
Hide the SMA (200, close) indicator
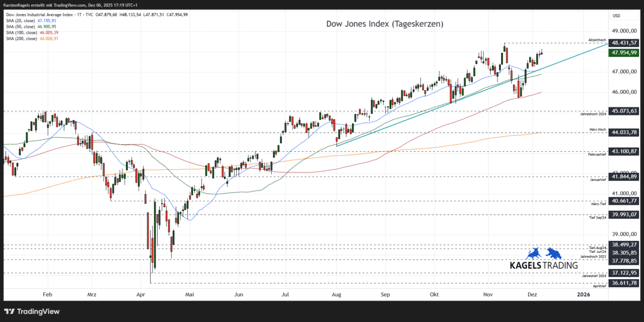(x=21, y=38)
